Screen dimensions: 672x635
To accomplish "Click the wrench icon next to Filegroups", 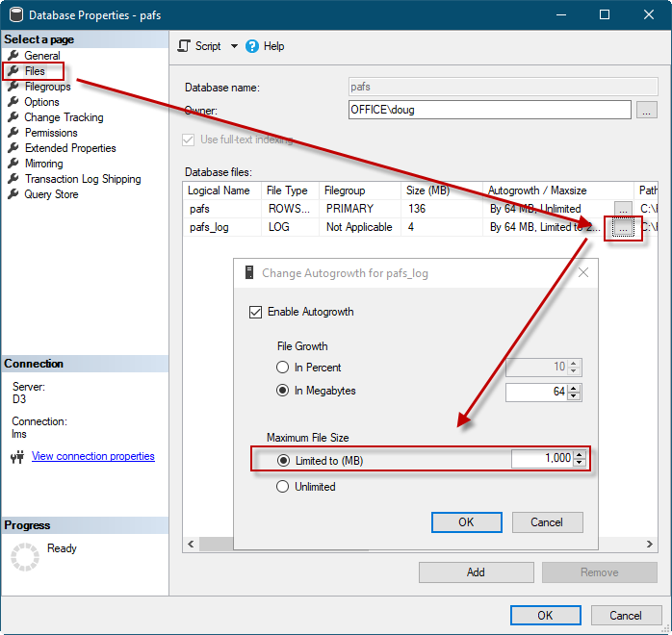I will tap(13, 86).
